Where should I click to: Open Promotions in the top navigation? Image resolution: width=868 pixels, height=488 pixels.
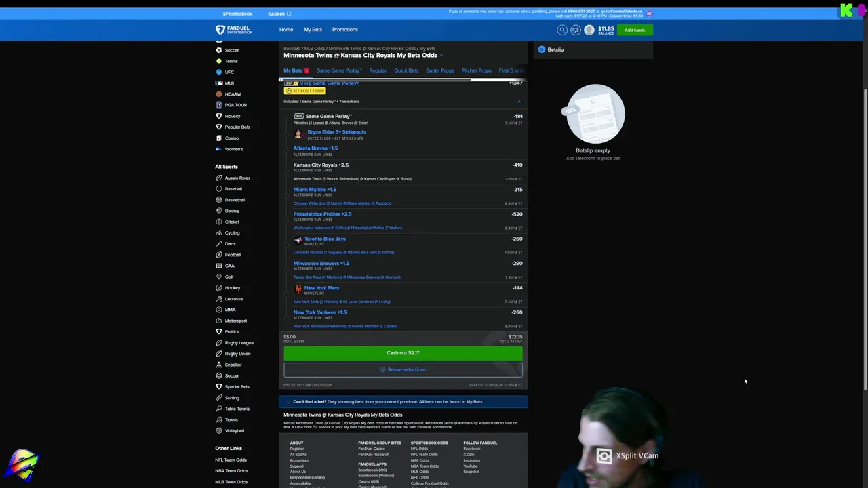click(x=344, y=30)
